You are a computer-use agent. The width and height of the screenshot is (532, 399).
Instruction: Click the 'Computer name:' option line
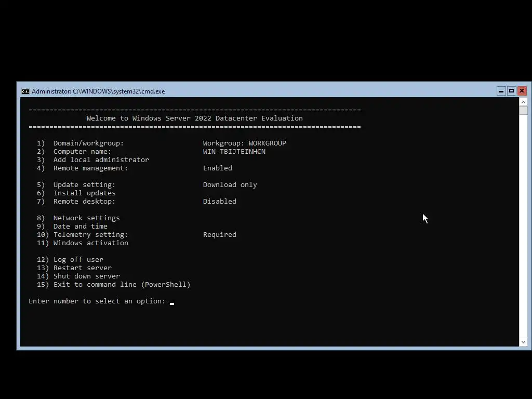point(74,151)
